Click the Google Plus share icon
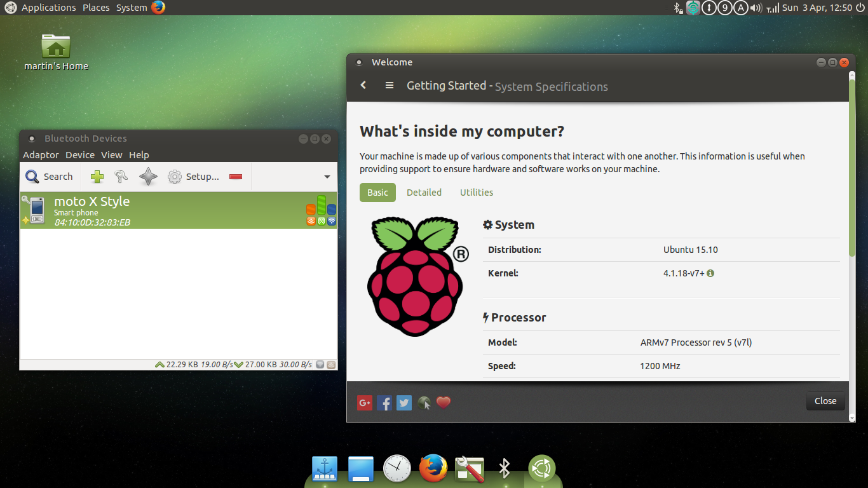Image resolution: width=868 pixels, height=488 pixels. [x=365, y=402]
